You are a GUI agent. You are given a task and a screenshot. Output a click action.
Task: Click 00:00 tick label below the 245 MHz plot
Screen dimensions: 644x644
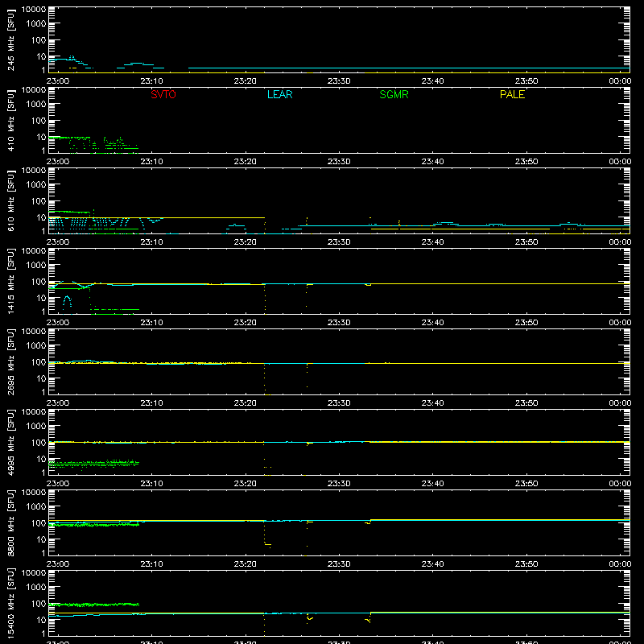620,81
